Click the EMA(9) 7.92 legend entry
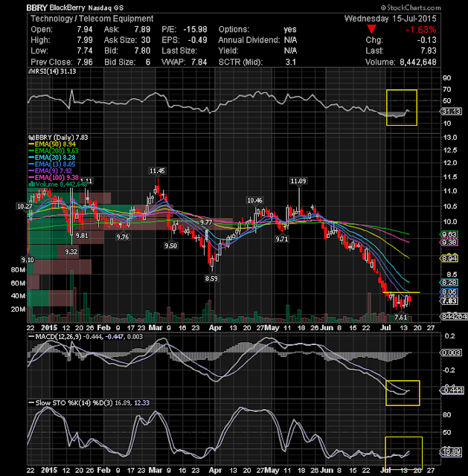 click(50, 171)
